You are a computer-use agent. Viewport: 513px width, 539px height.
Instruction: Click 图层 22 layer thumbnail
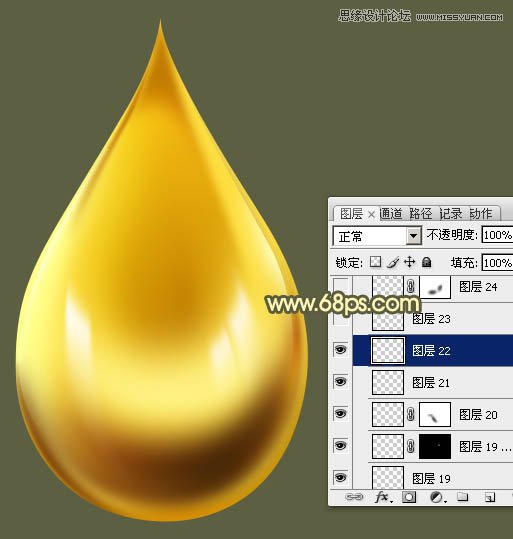(388, 350)
